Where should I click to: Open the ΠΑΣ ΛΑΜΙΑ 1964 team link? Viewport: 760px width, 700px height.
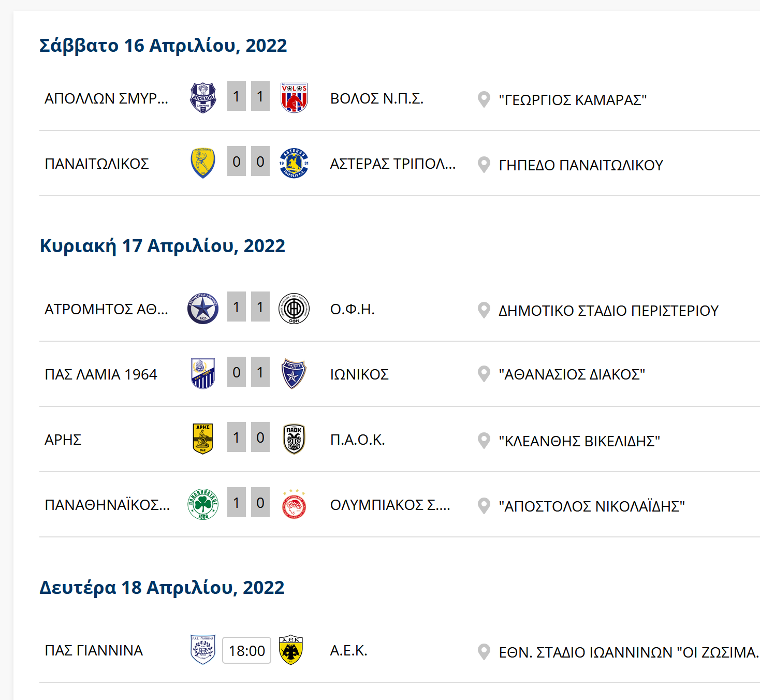[x=101, y=374]
